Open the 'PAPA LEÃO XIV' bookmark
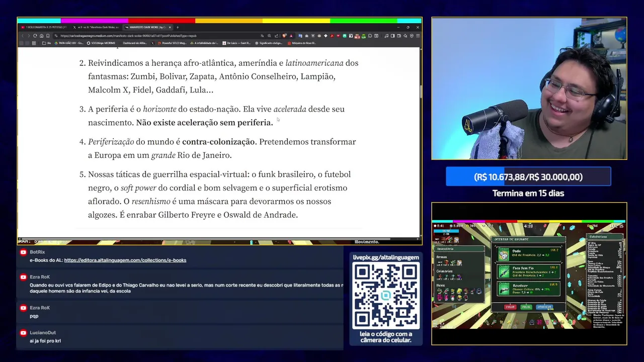This screenshot has height=362, width=644. (69, 43)
